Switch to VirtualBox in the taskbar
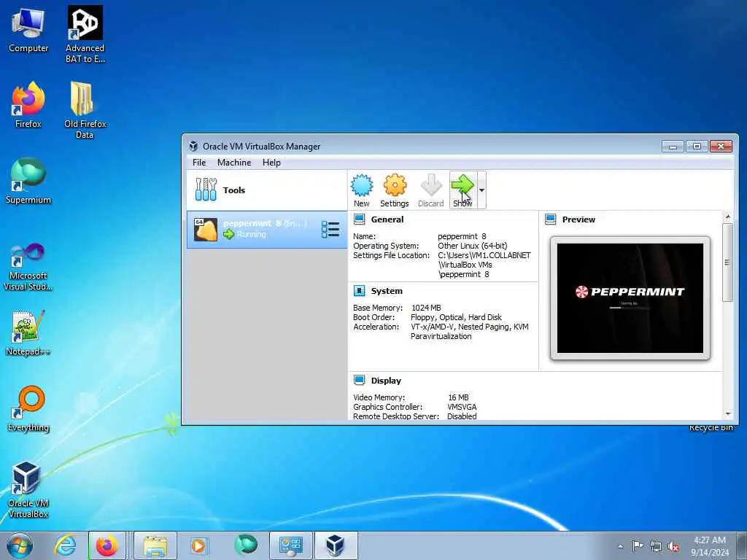747x560 pixels. 336,545
